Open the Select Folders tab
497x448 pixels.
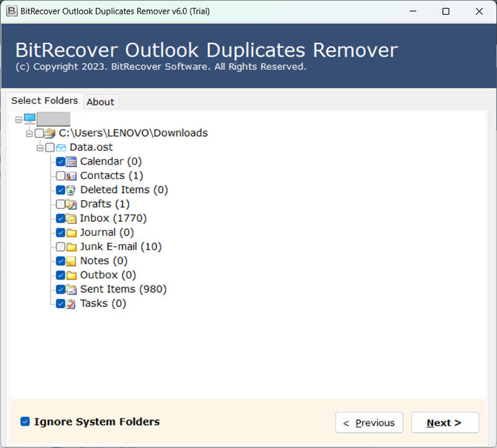(x=45, y=101)
